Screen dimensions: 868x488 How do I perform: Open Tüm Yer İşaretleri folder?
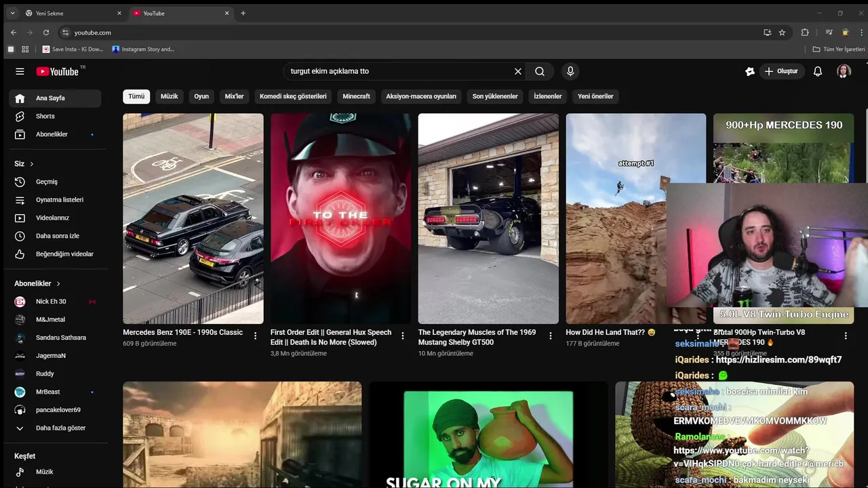[839, 49]
